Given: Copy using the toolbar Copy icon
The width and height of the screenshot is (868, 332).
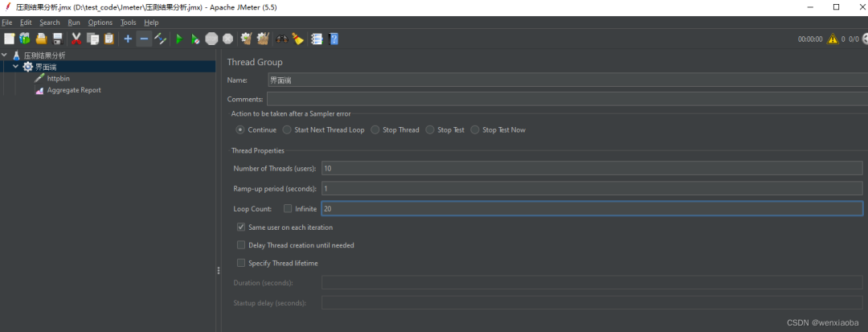Looking at the screenshot, I should click(92, 39).
